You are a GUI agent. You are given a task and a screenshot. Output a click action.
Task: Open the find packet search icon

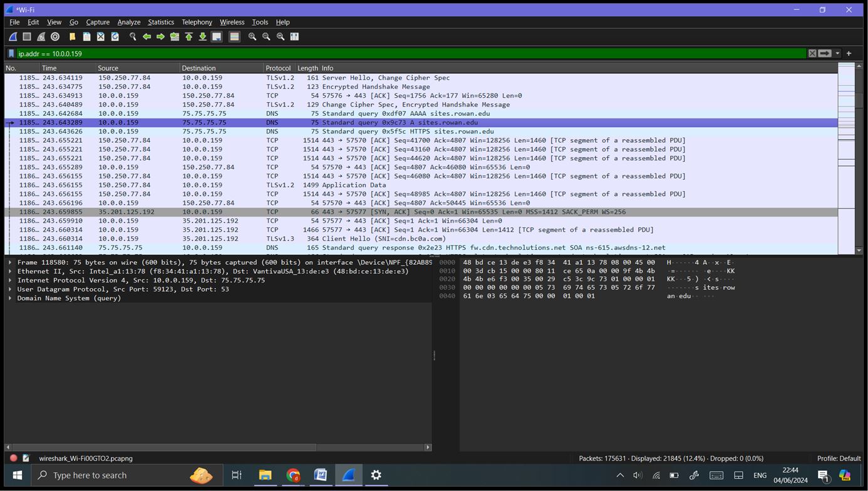(132, 36)
